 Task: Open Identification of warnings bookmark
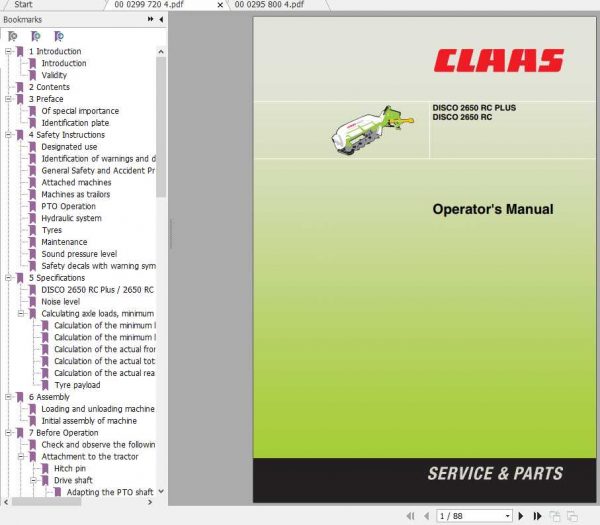pyautogui.click(x=98, y=159)
